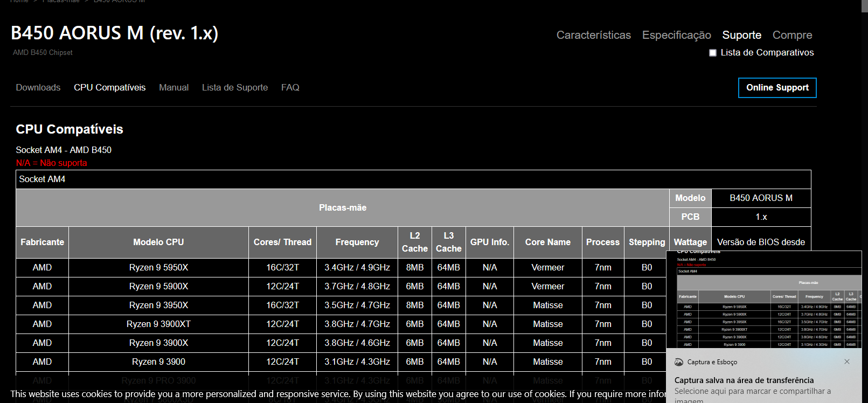Select the CPU Compatíveis tab
The image size is (868, 403).
point(110,87)
